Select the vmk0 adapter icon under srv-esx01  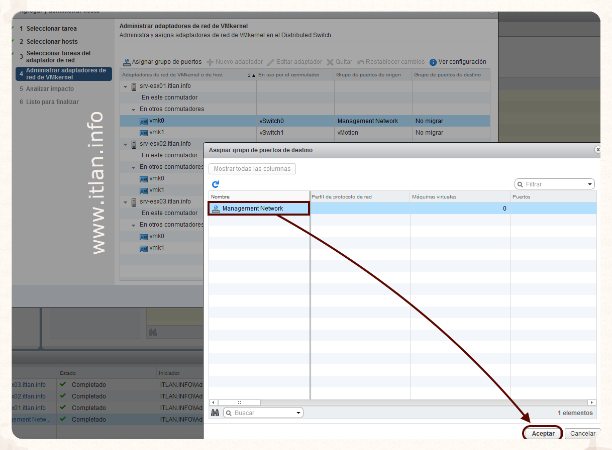point(142,120)
